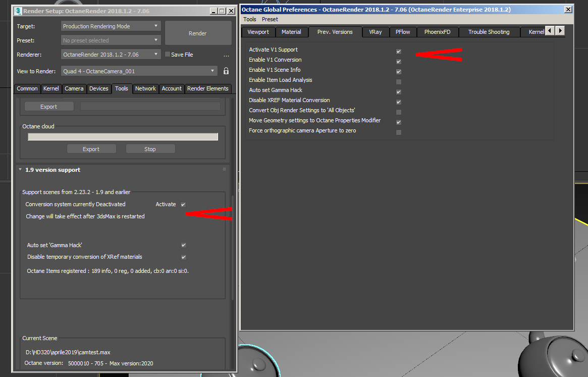Screen dimensions: 588x377
Task: Enable Convert Obj Render Settings to All Objects
Action: pyautogui.click(x=399, y=112)
